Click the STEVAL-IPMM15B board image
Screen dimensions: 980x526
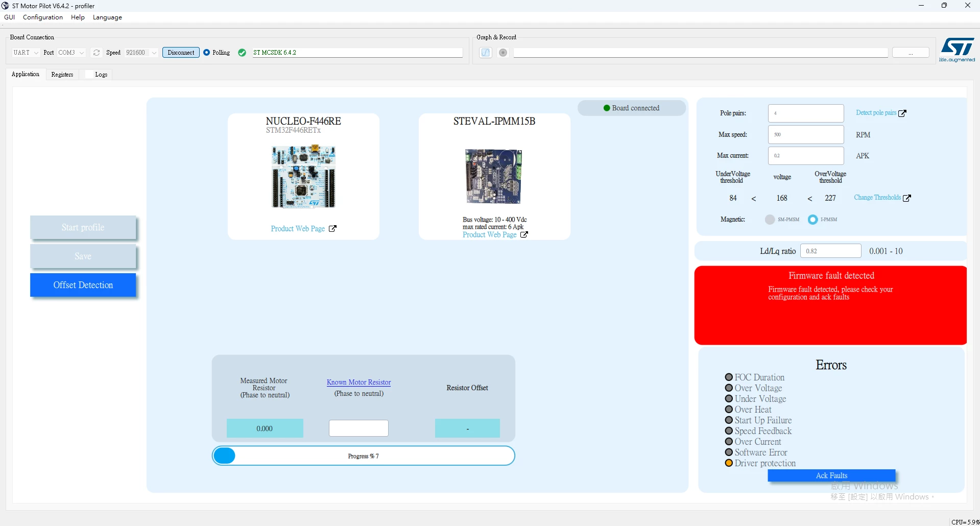(494, 177)
